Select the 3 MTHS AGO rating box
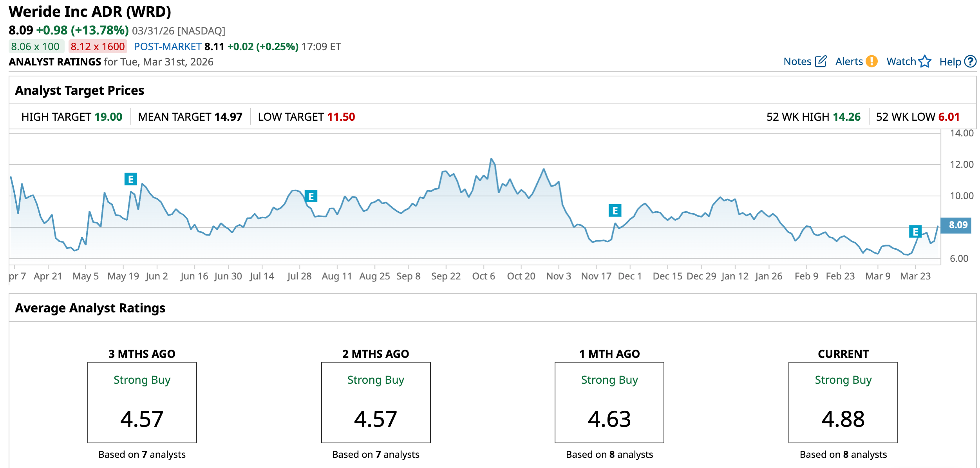980x468 pixels. coord(142,403)
